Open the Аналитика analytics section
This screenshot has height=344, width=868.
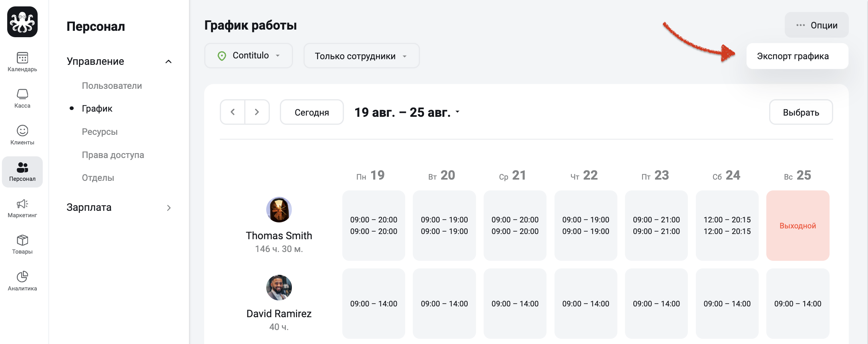(x=22, y=282)
